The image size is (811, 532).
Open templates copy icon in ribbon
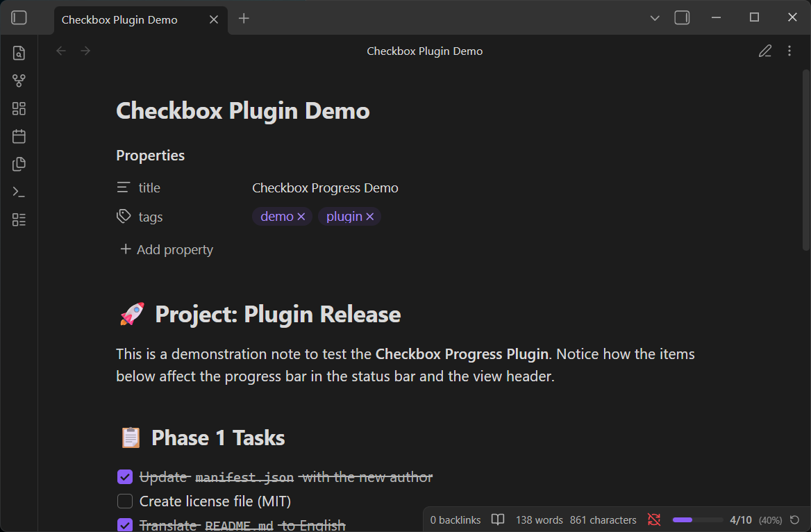(x=19, y=164)
